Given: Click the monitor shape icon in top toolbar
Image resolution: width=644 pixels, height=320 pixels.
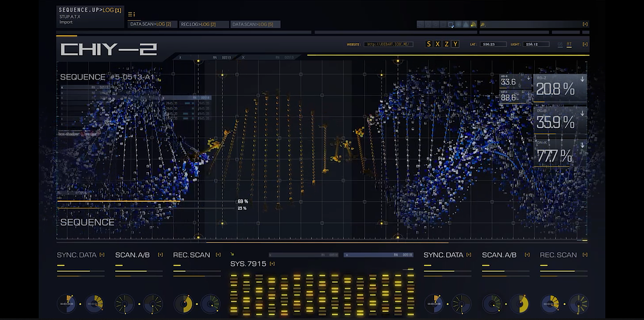Looking at the screenshot, I should [420, 24].
